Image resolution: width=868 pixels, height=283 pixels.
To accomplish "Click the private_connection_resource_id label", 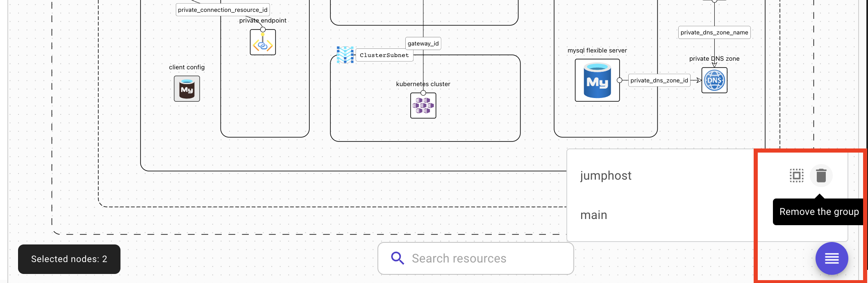I will coord(223,10).
